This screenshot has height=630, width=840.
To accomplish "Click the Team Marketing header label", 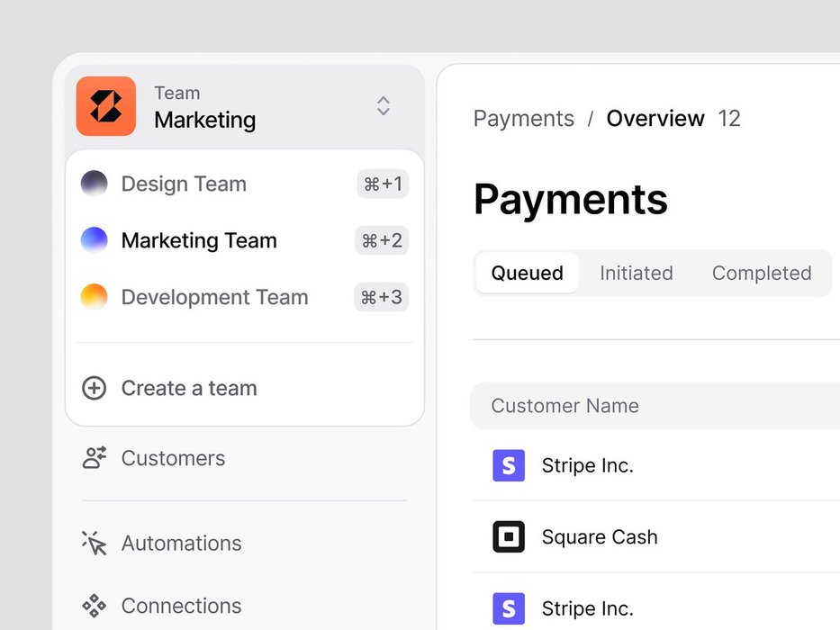I will pos(204,107).
